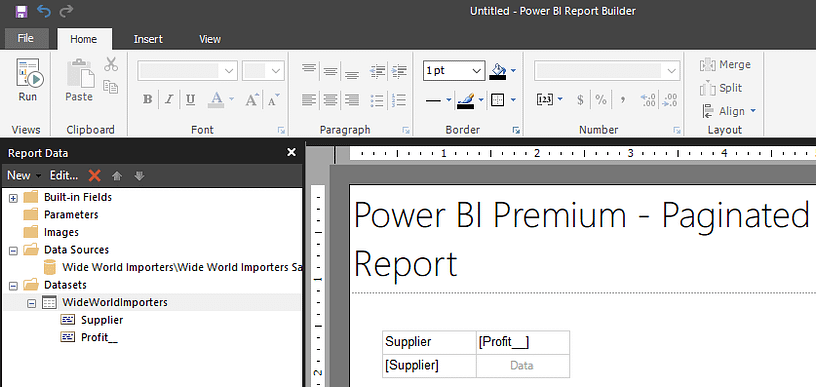Apply percent number format

click(601, 99)
